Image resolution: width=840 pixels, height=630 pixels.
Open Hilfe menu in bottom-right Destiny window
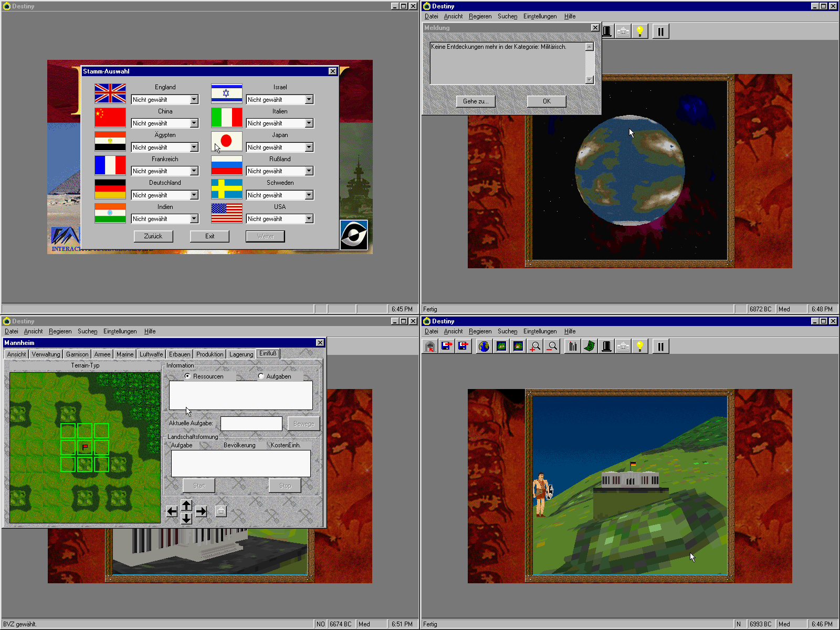click(x=570, y=331)
